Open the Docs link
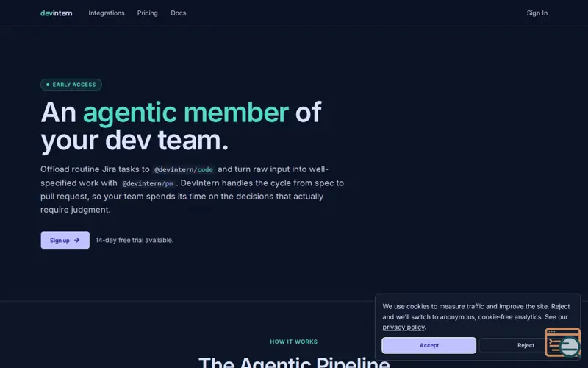588x368 pixels. (x=179, y=13)
